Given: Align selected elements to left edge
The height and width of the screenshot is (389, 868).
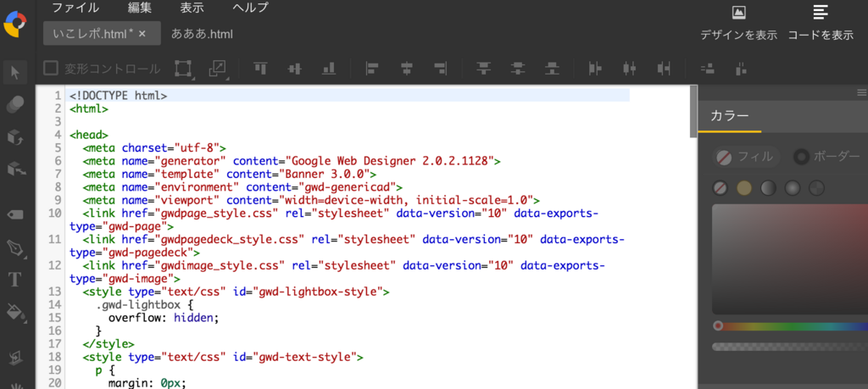Looking at the screenshot, I should coord(373,69).
